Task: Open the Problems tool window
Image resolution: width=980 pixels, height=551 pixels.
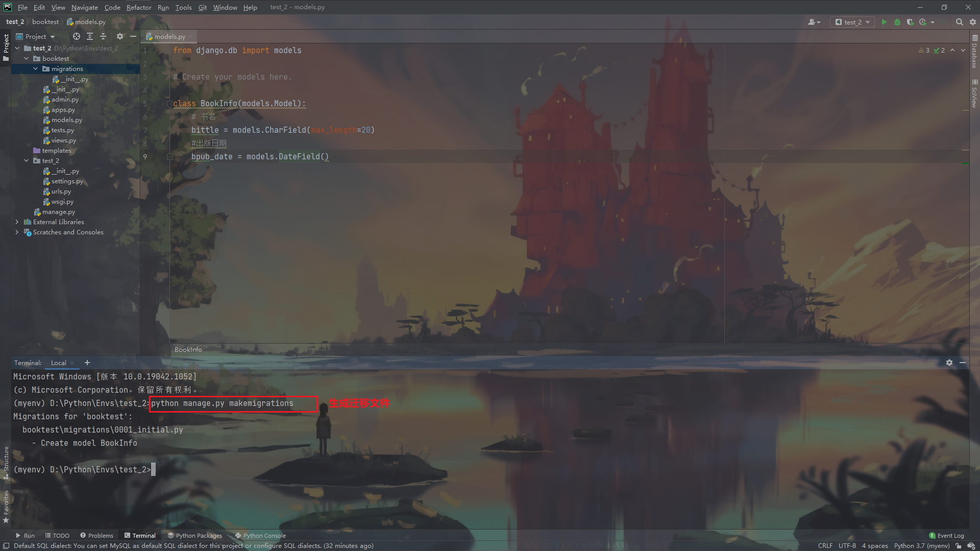Action: coord(96,536)
